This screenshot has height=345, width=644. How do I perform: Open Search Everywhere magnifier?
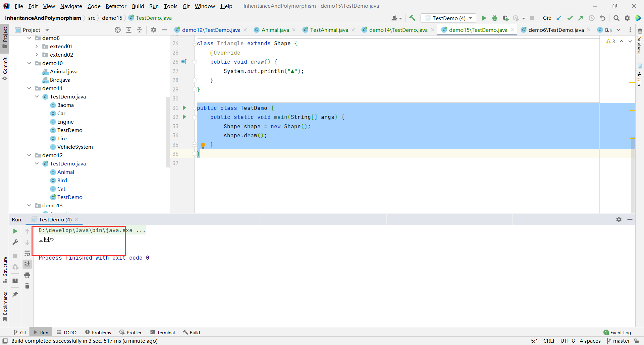[x=616, y=18]
